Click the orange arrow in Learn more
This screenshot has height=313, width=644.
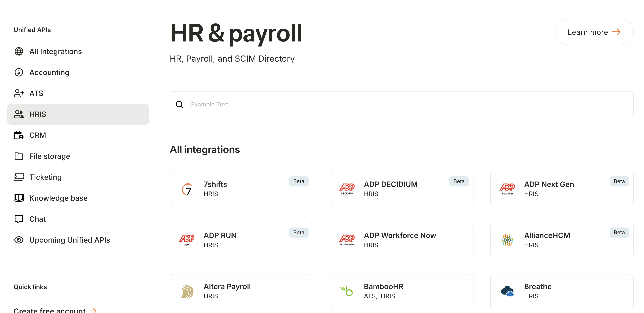617,32
